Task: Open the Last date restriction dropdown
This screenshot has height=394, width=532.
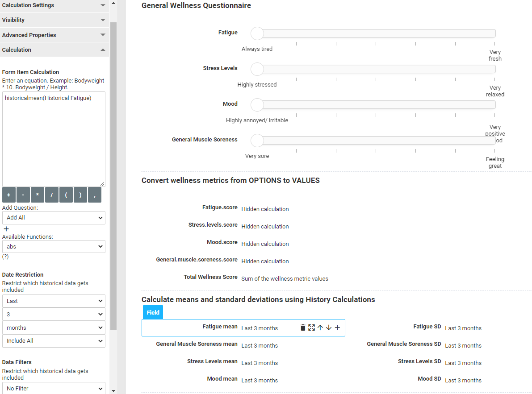Action: 54,301
